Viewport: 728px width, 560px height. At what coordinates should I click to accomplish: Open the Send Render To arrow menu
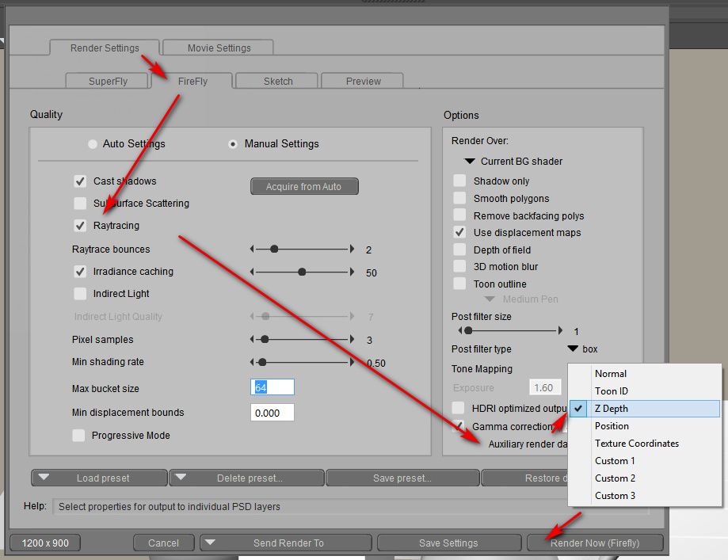pyautogui.click(x=211, y=543)
